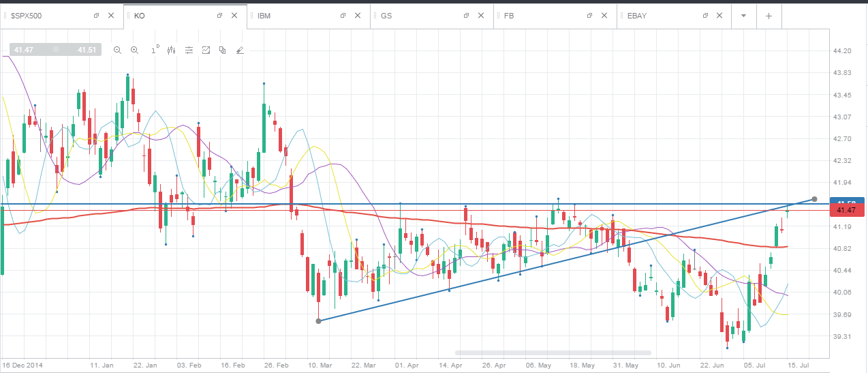The width and height of the screenshot is (868, 373).
Task: Add a new chart tab with plus
Action: pyautogui.click(x=769, y=16)
